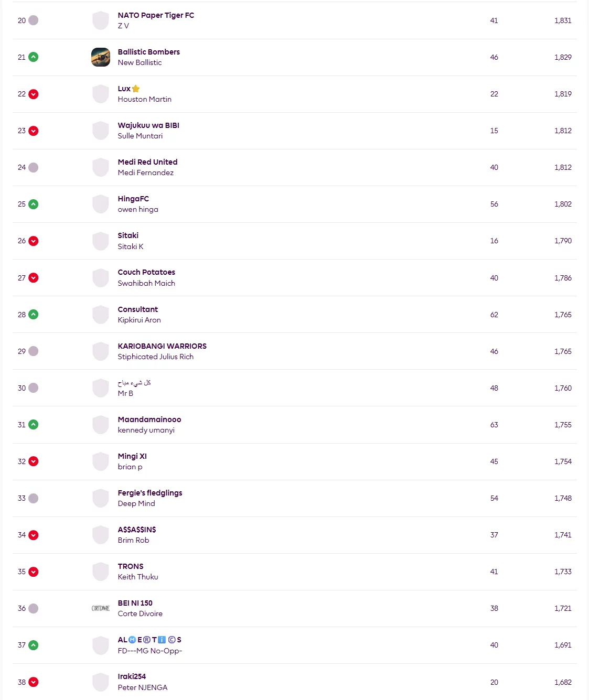Click grey no-change indicator at rank 24
The height and width of the screenshot is (700, 589).
click(x=34, y=167)
